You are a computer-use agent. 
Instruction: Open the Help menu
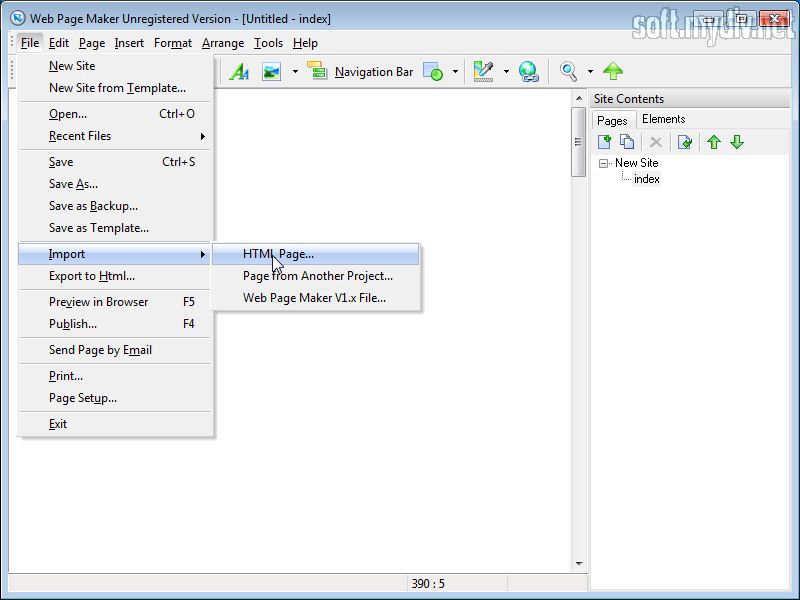tap(305, 43)
